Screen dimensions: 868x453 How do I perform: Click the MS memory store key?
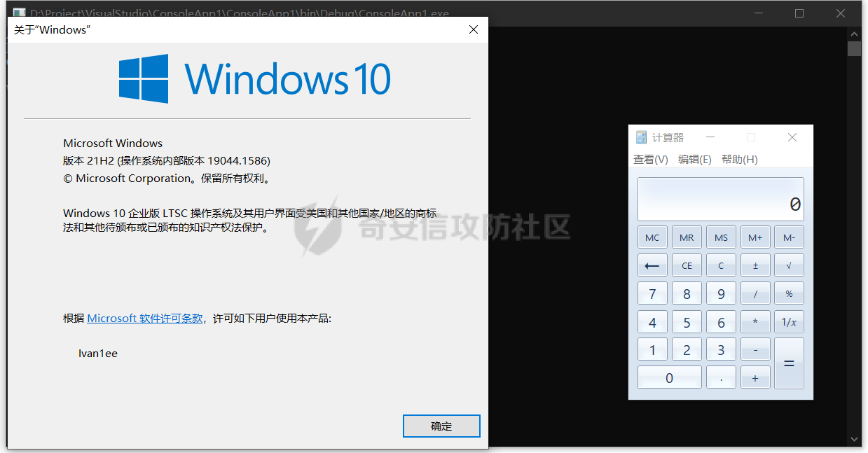point(721,237)
